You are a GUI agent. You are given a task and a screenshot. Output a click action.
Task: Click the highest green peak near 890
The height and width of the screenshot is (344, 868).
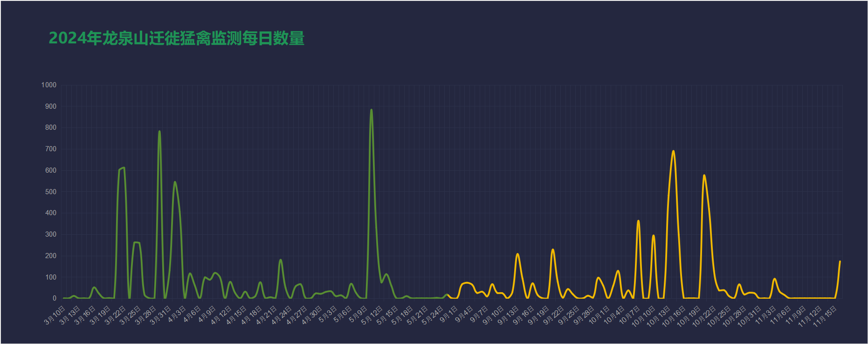tap(371, 110)
